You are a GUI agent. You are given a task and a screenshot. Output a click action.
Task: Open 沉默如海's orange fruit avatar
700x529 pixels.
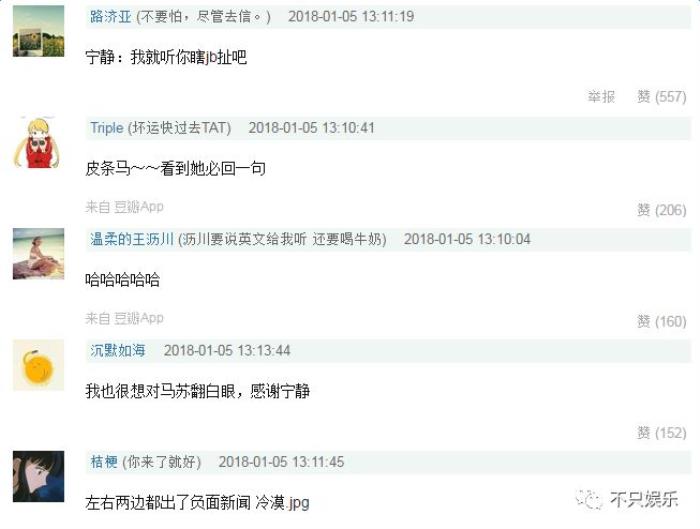pyautogui.click(x=38, y=365)
